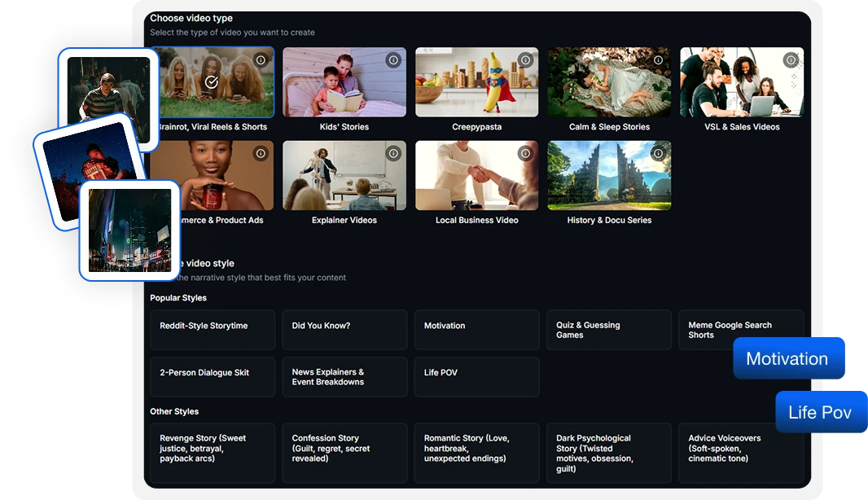This screenshot has height=500, width=868.
Task: Open the info icon on Commerce & Product Ads
Action: (x=261, y=152)
